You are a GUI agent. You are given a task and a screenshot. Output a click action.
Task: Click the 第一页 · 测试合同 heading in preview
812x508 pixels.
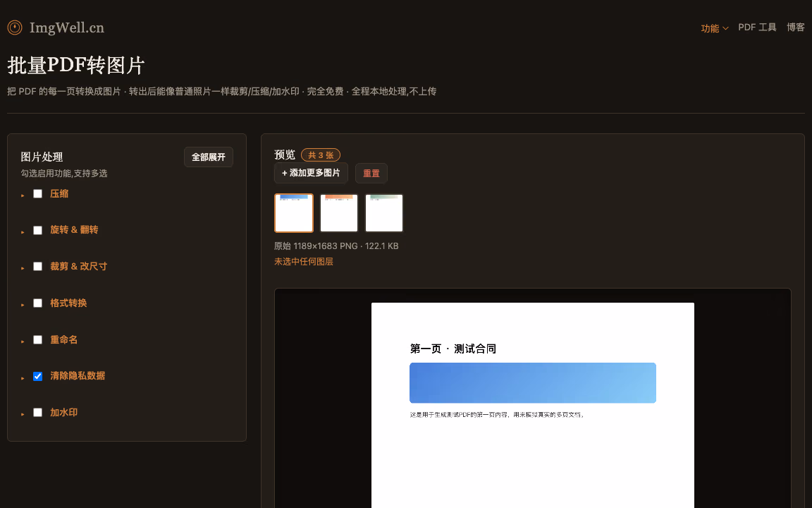click(x=453, y=349)
